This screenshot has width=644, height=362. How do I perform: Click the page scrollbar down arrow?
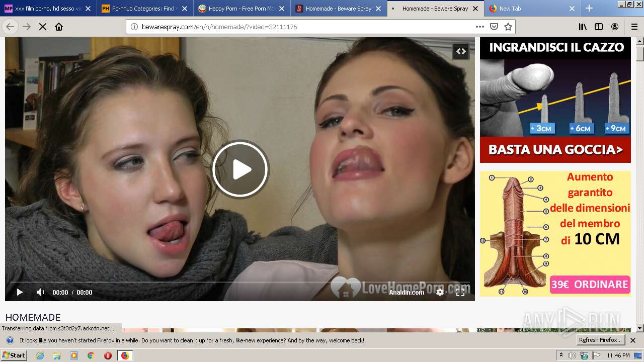[x=640, y=328]
